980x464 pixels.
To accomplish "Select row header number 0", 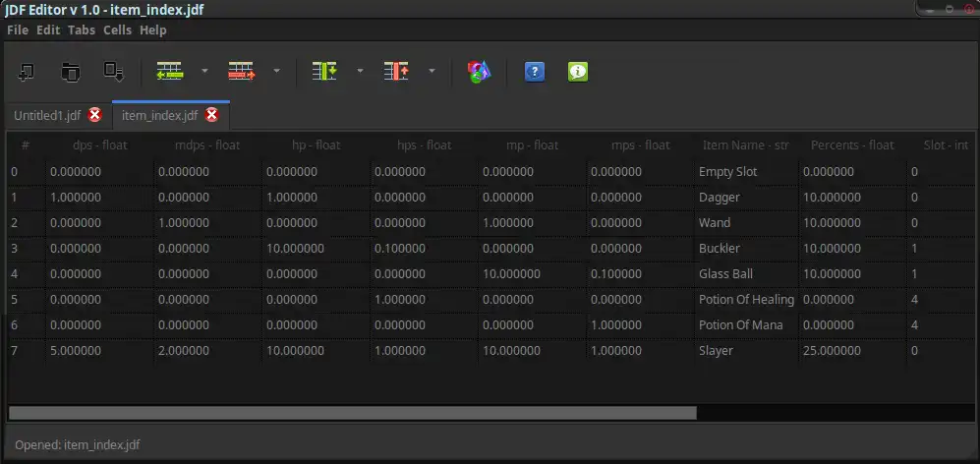I will [27, 171].
